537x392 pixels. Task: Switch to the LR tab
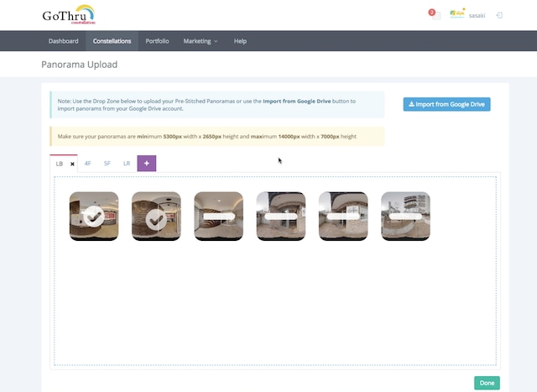point(127,164)
